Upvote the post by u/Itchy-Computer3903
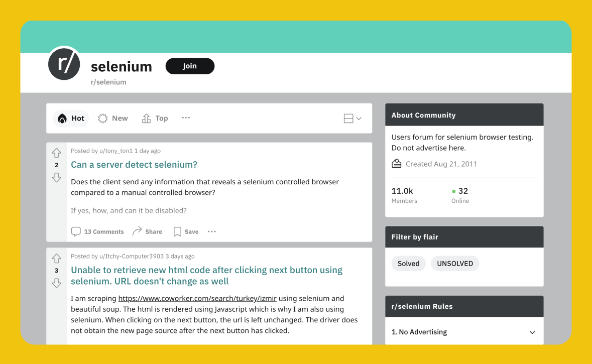This screenshot has height=364, width=592. tap(56, 258)
